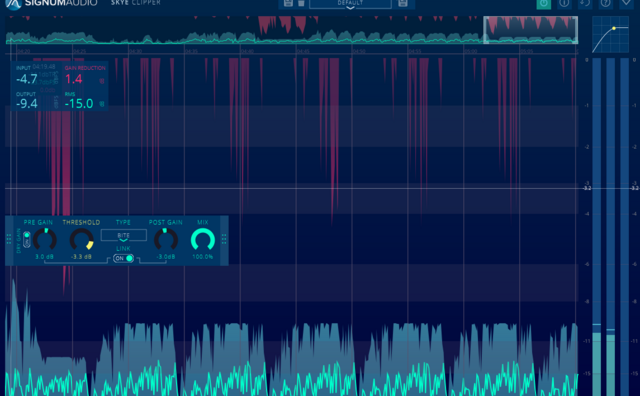
Task: Open the help question mark icon
Action: pyautogui.click(x=605, y=3)
